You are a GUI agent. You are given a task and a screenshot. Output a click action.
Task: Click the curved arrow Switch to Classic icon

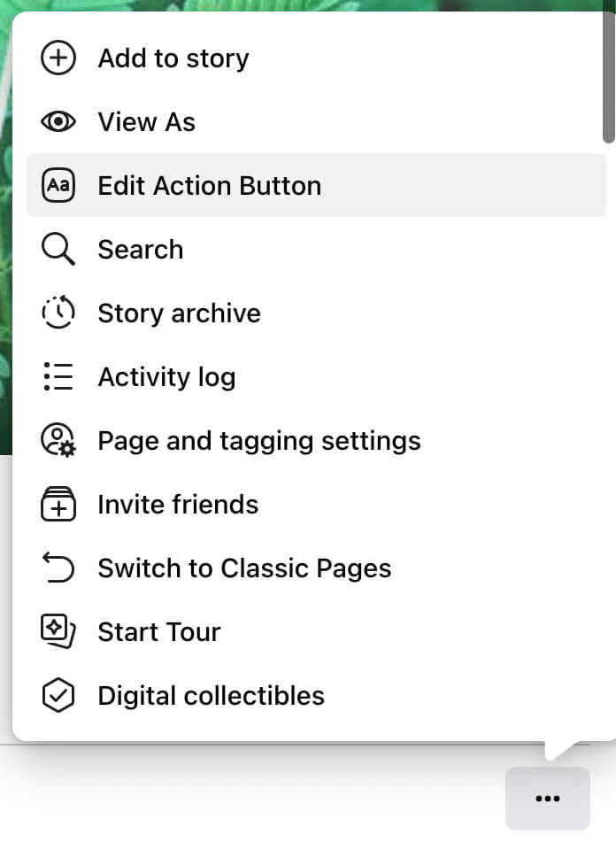point(58,568)
